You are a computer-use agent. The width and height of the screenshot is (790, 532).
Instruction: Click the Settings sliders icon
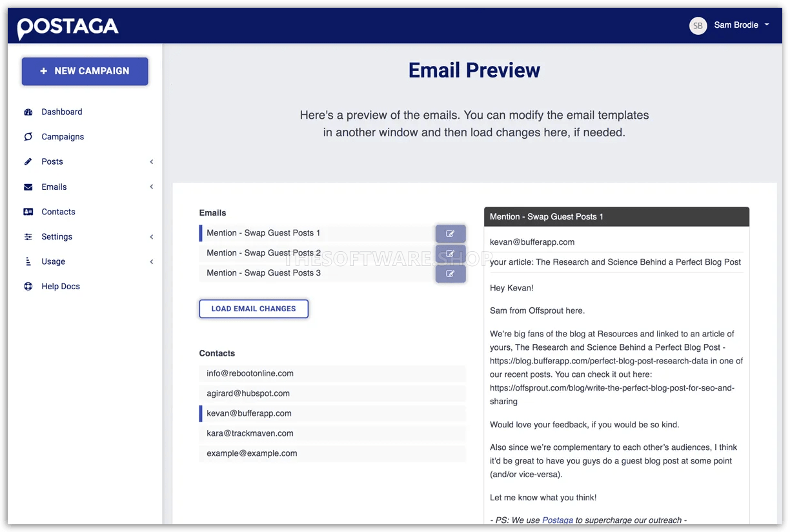[x=28, y=237]
